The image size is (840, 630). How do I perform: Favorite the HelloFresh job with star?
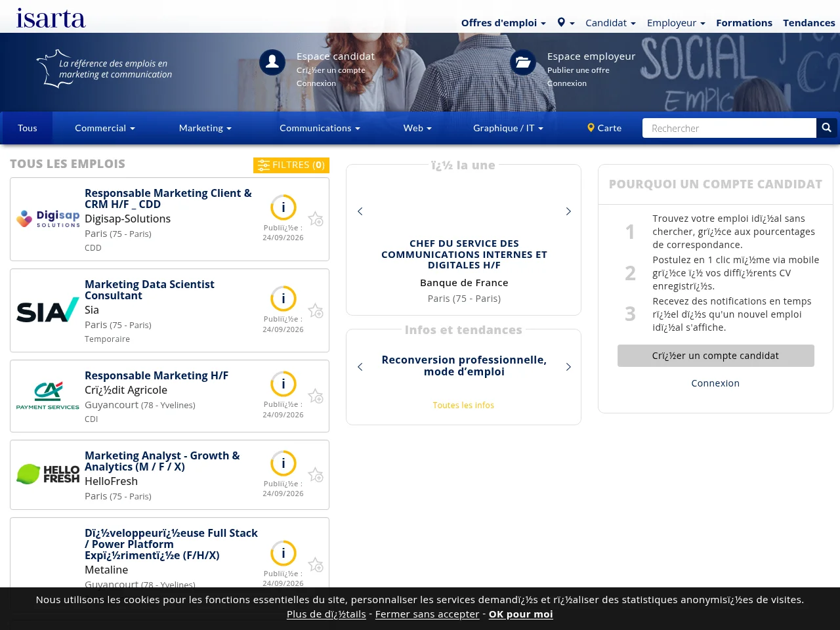click(316, 474)
